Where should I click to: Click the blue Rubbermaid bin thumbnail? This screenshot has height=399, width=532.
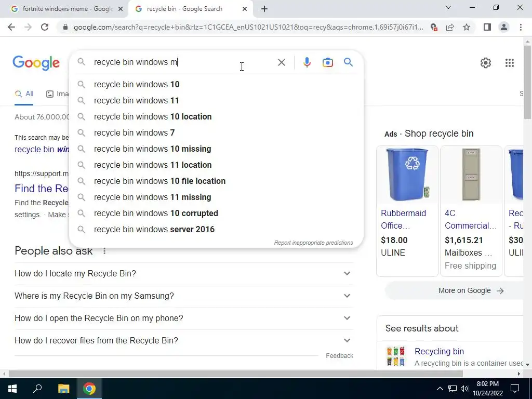[407, 175]
